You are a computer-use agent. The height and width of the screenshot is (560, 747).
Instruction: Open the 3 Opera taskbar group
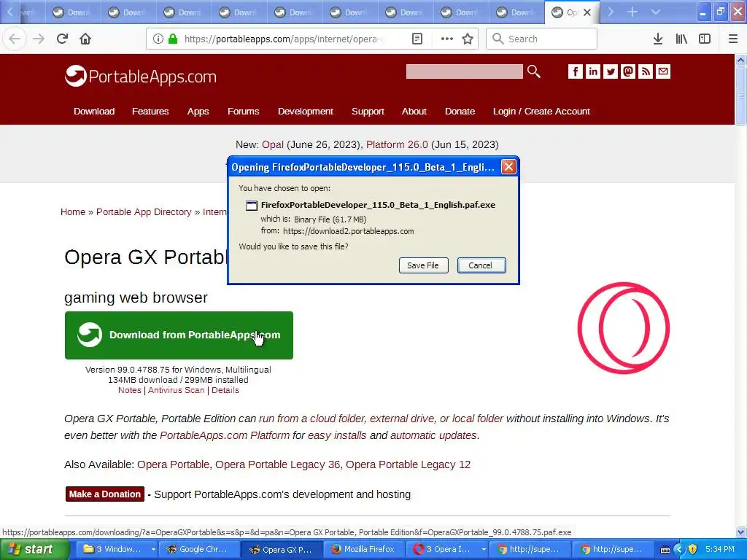click(448, 549)
